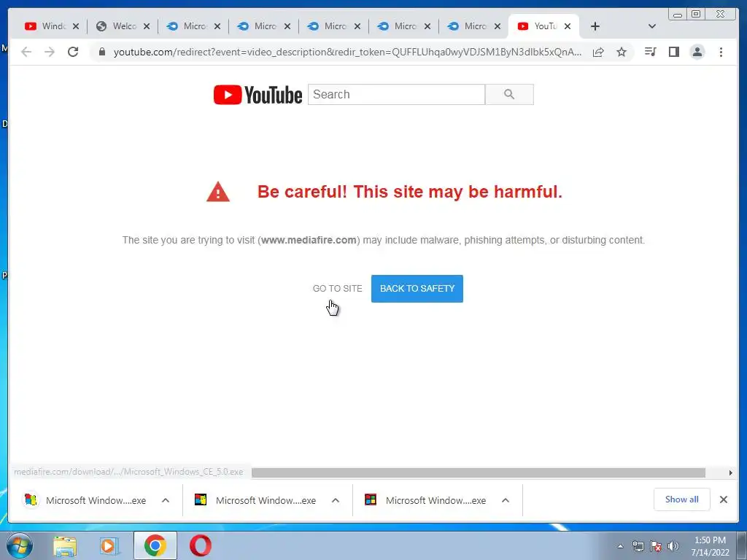This screenshot has height=560, width=747.
Task: Show hidden tray icons arrow
Action: [620, 546]
